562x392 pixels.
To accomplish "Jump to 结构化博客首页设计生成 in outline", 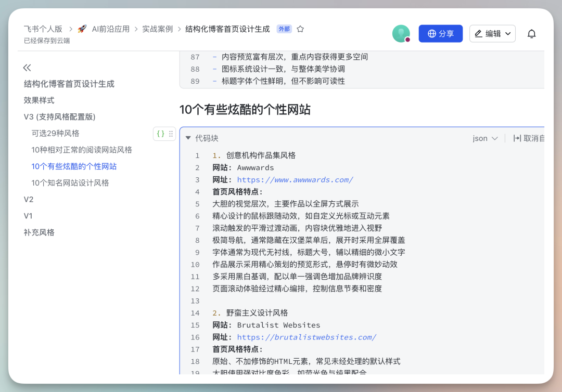I will click(69, 84).
